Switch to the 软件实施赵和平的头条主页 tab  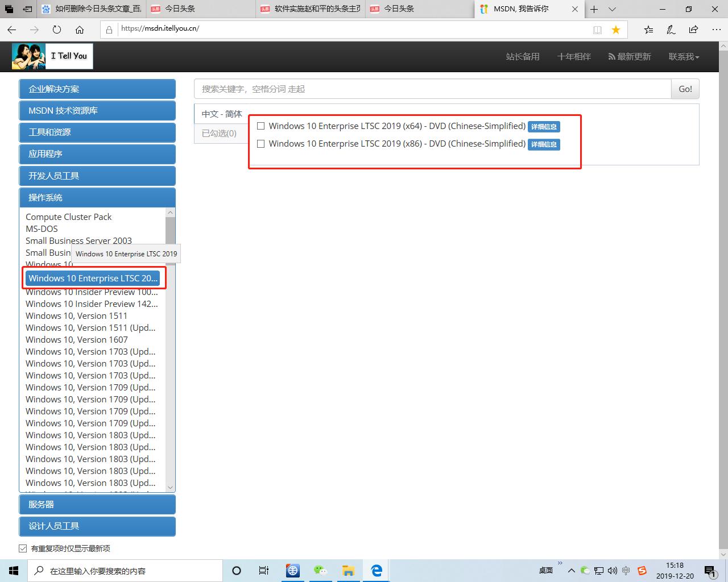pos(310,9)
